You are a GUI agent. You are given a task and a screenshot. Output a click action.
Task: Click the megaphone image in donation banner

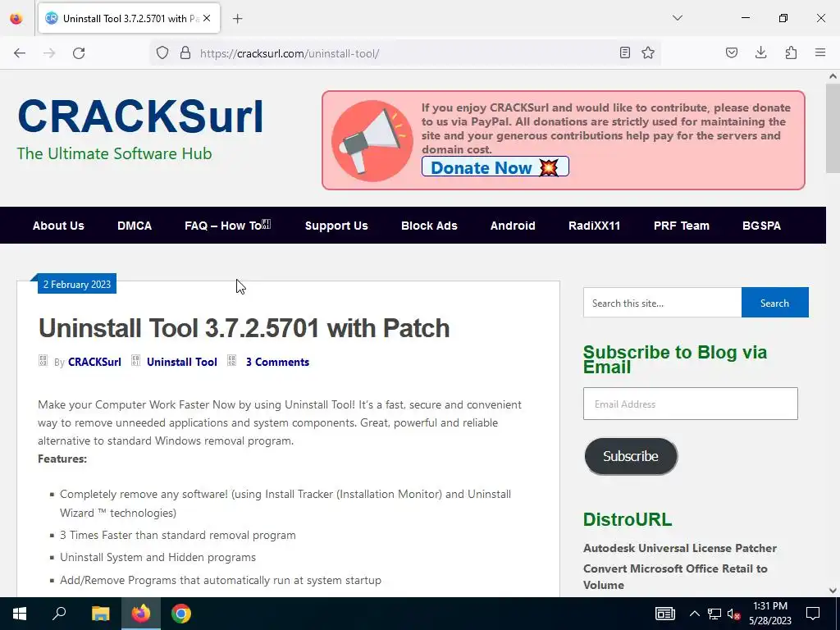[x=372, y=140]
